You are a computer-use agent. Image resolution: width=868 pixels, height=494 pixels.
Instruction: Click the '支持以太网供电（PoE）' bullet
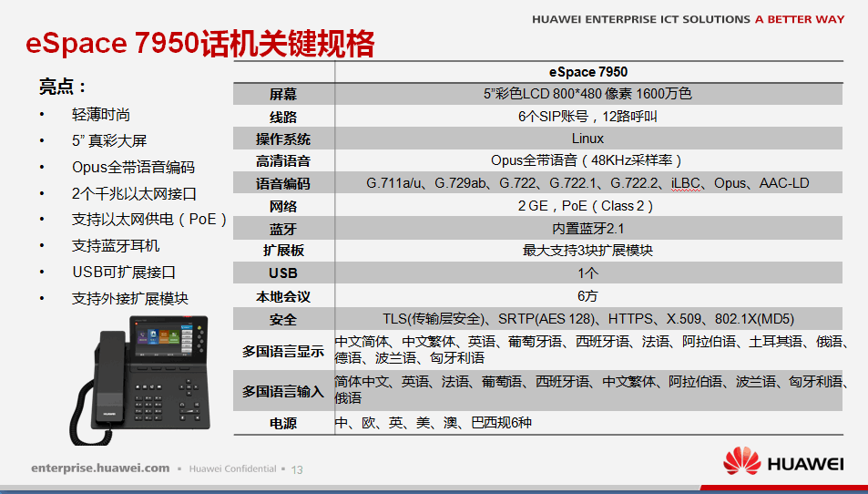149,220
